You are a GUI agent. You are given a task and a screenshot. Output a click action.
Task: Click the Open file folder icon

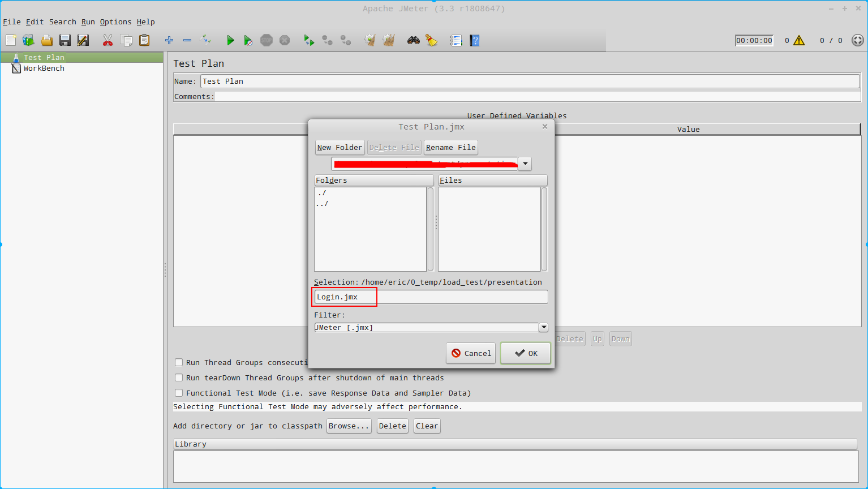coord(47,40)
